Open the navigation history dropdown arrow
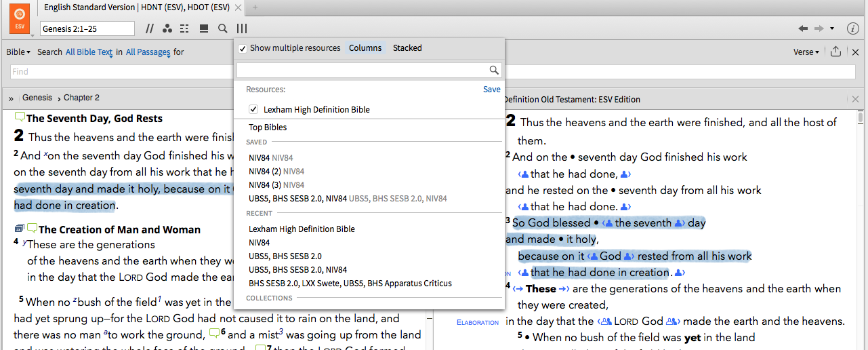This screenshot has width=868, height=350. coord(833,28)
